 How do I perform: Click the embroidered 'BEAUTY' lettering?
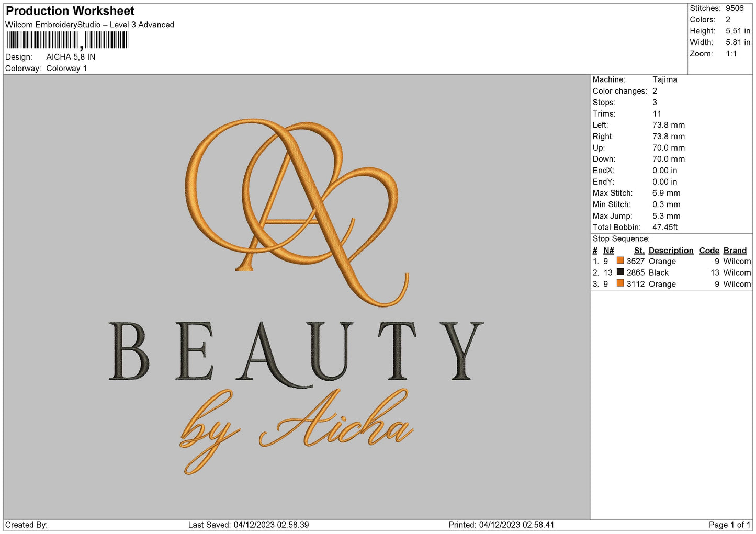(297, 355)
